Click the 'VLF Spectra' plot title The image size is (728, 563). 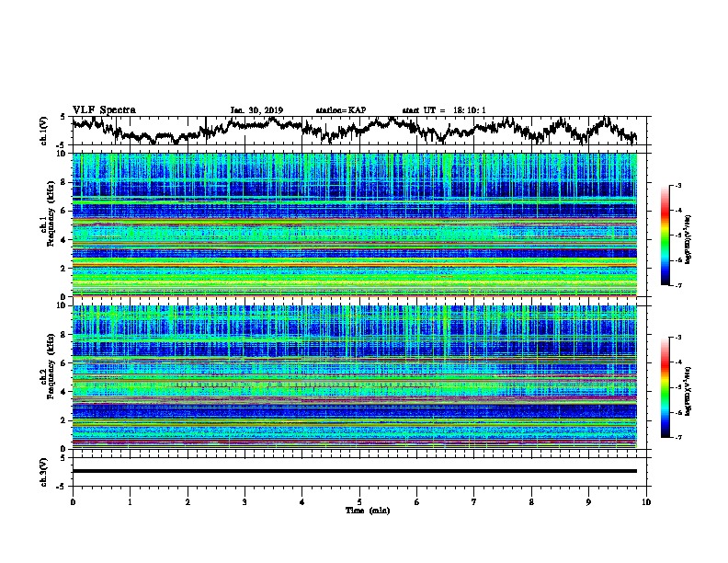tap(104, 110)
